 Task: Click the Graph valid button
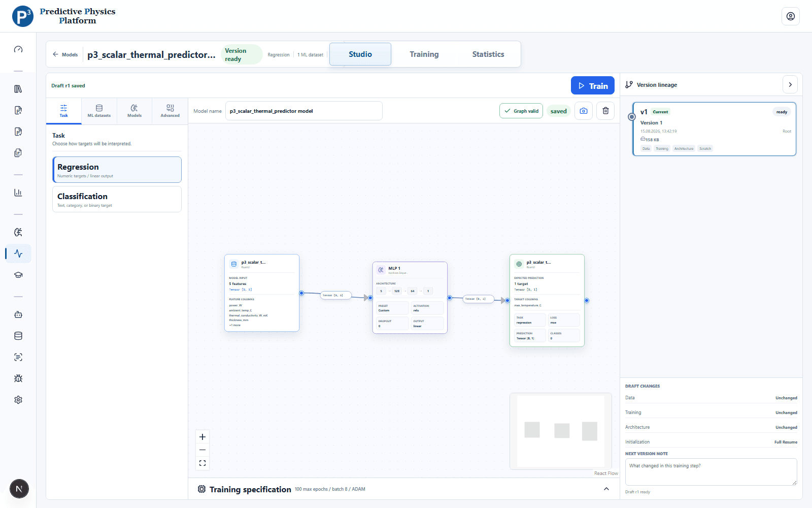[521, 111]
